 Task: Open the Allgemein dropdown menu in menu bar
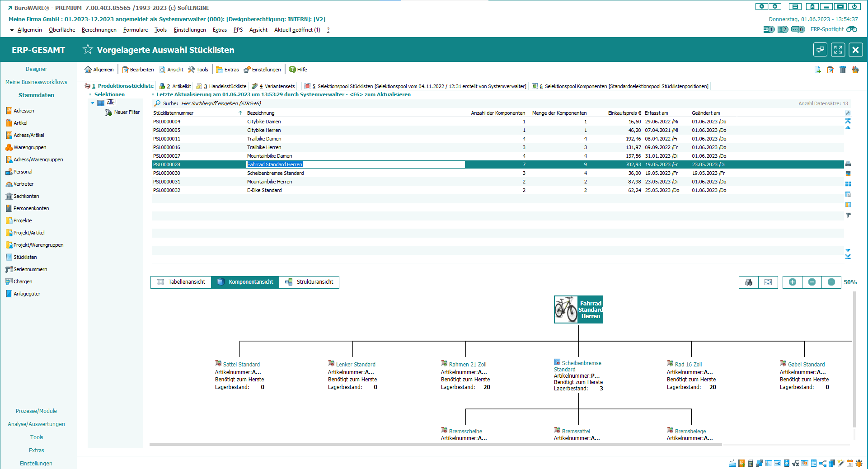coord(29,30)
